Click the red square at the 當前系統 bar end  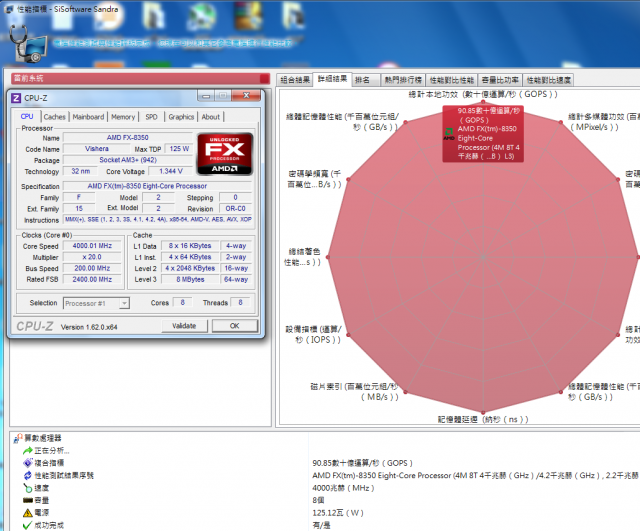(264, 78)
